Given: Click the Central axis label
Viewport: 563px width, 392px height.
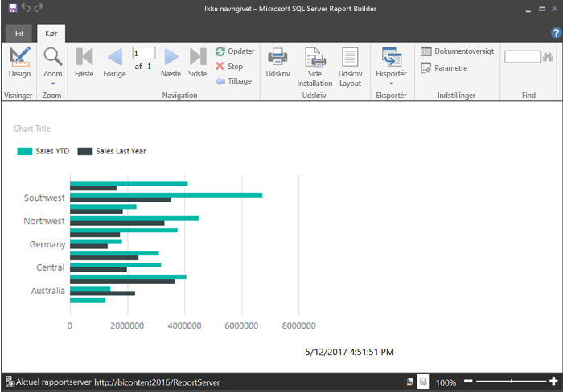Looking at the screenshot, I should tap(50, 267).
